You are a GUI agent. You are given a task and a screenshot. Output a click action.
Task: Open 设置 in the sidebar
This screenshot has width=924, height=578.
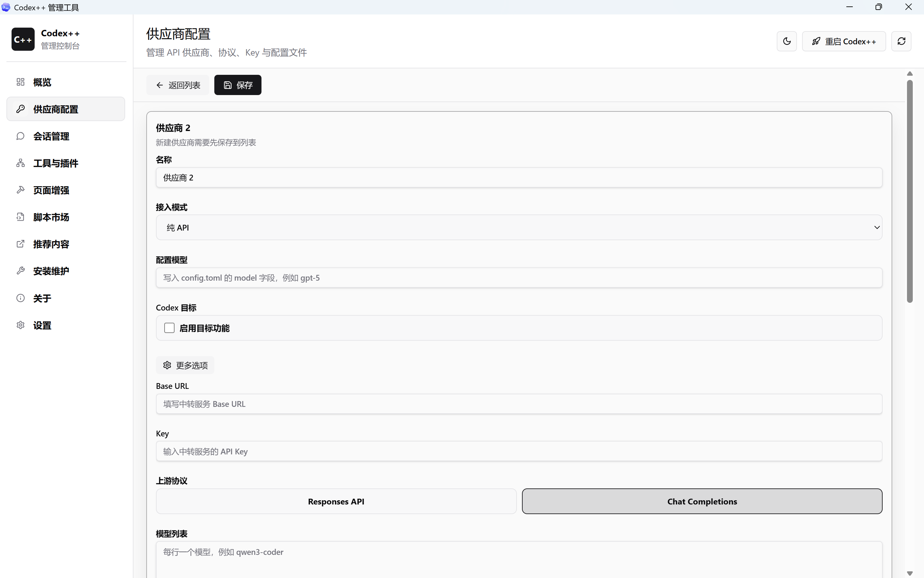[66, 325]
